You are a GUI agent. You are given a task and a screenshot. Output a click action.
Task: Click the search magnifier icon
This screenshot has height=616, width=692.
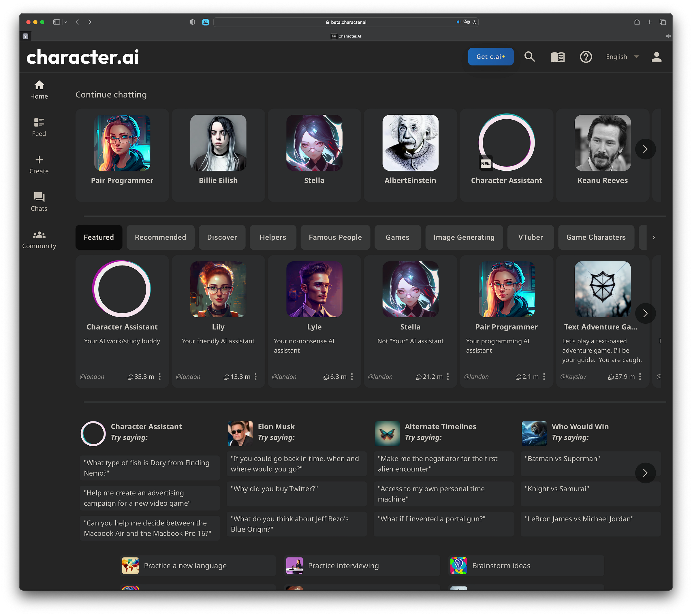point(529,56)
